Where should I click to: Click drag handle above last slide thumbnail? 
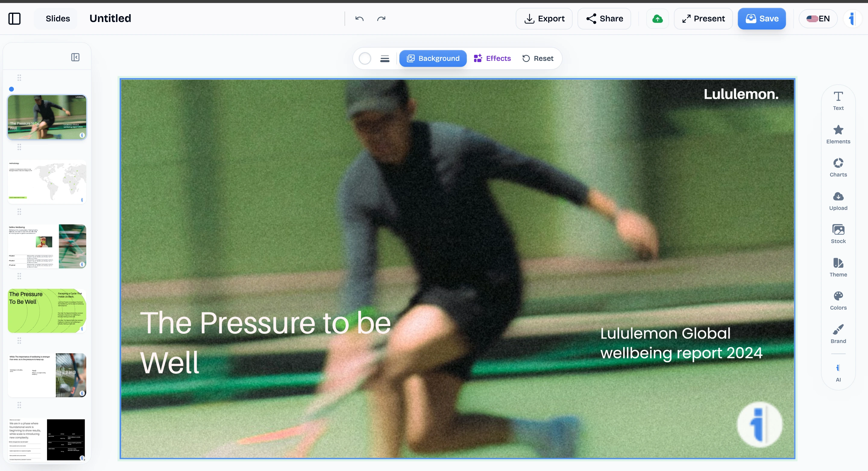point(19,405)
